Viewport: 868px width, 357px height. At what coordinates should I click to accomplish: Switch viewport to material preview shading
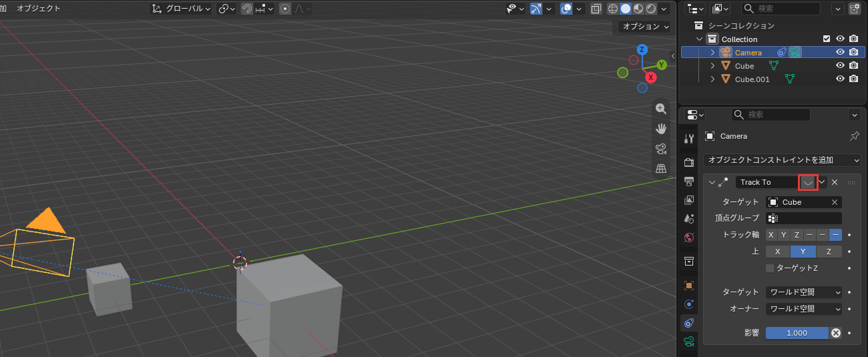(x=638, y=9)
